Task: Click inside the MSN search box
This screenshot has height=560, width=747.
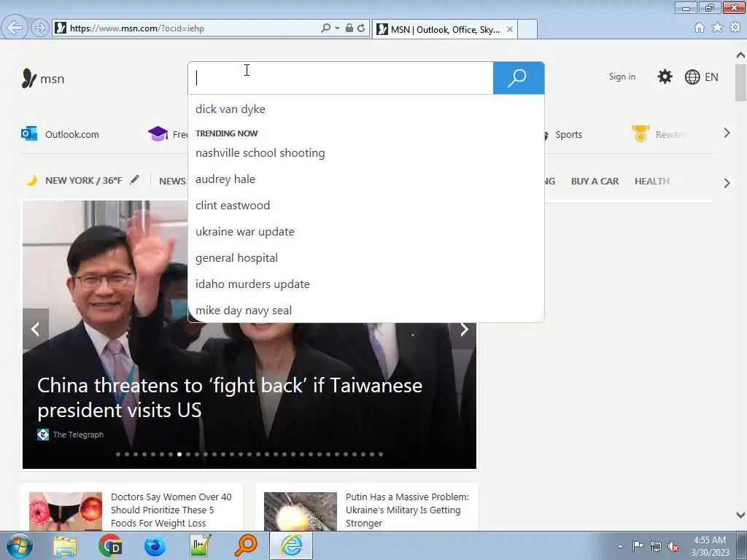Action: click(x=341, y=78)
